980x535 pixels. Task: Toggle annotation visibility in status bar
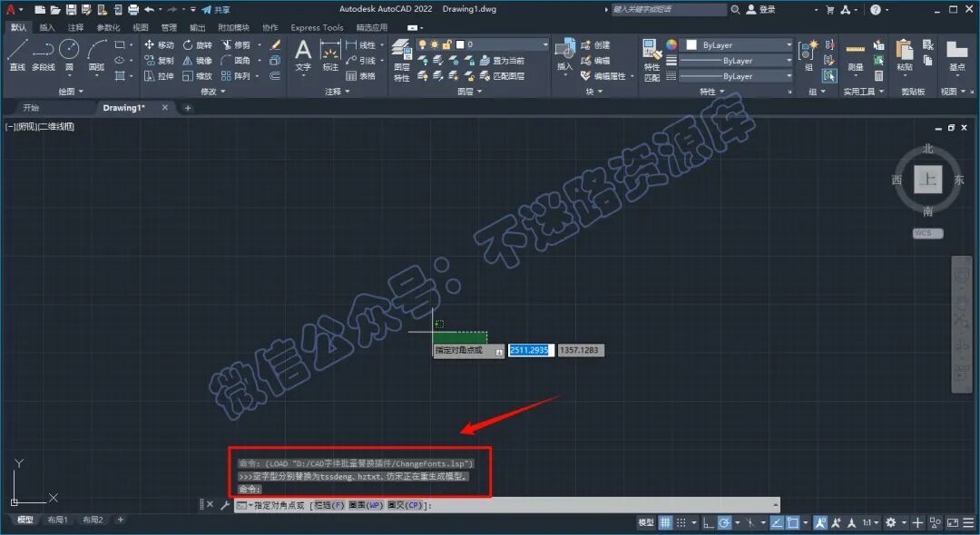pos(820,522)
